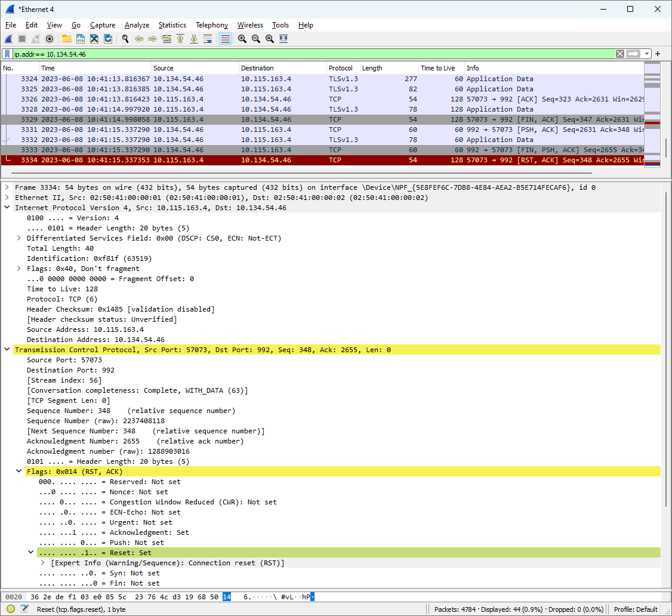Open the Capture menu
The height and width of the screenshot is (616, 672).
[103, 25]
